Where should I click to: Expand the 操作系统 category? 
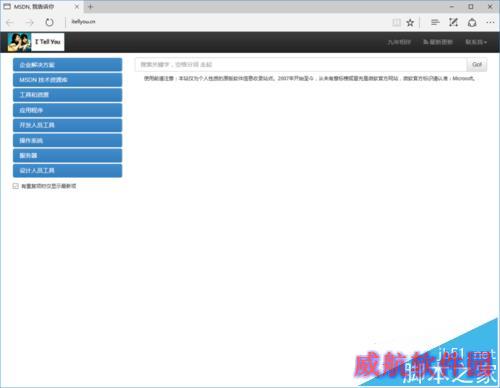[x=68, y=140]
